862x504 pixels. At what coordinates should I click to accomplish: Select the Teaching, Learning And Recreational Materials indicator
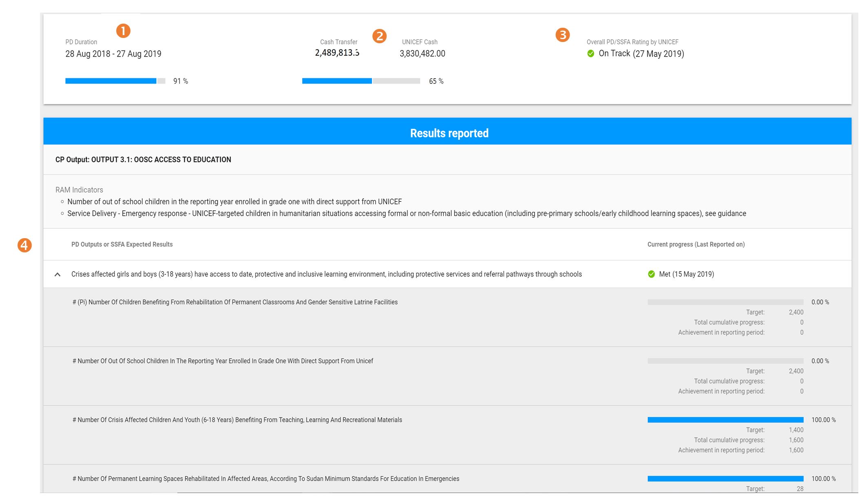tap(237, 420)
